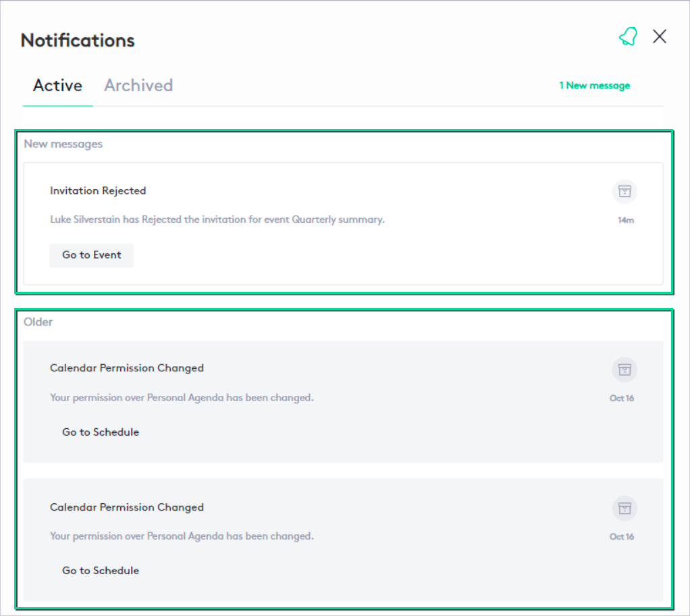The width and height of the screenshot is (690, 616).
Task: Archive the bottom Calendar Permission Changed notification
Action: [625, 508]
